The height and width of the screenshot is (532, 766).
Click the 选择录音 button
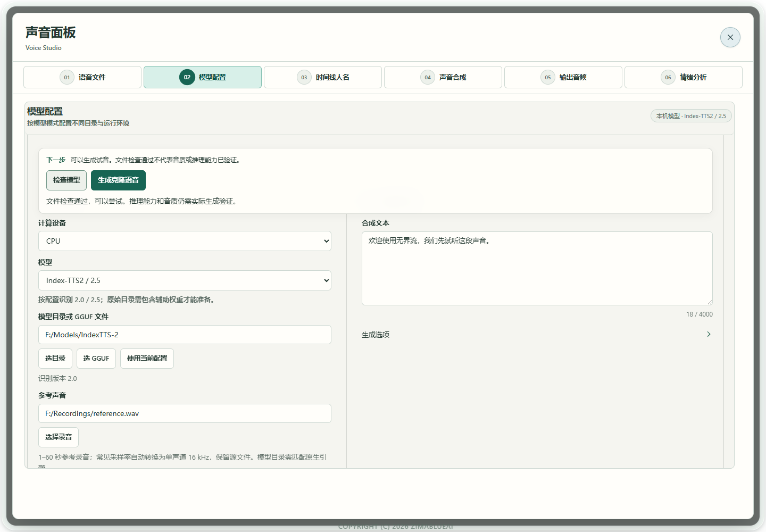click(59, 437)
